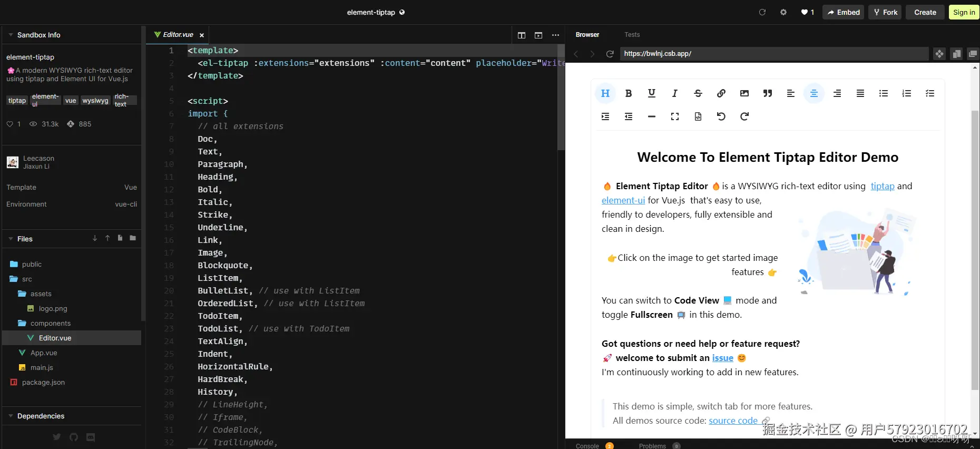Open the element-ui hyperlink
980x449 pixels.
[623, 200]
